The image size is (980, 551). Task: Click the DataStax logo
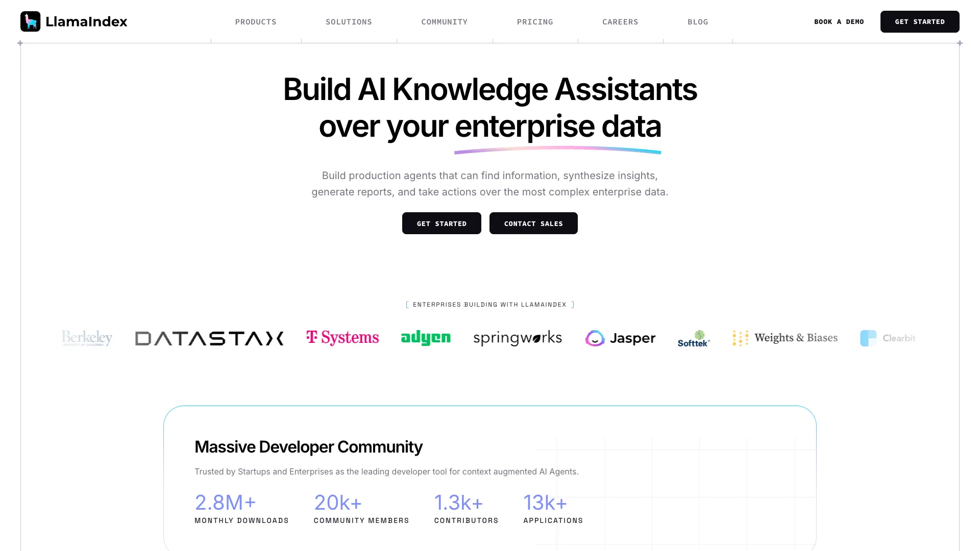point(209,338)
